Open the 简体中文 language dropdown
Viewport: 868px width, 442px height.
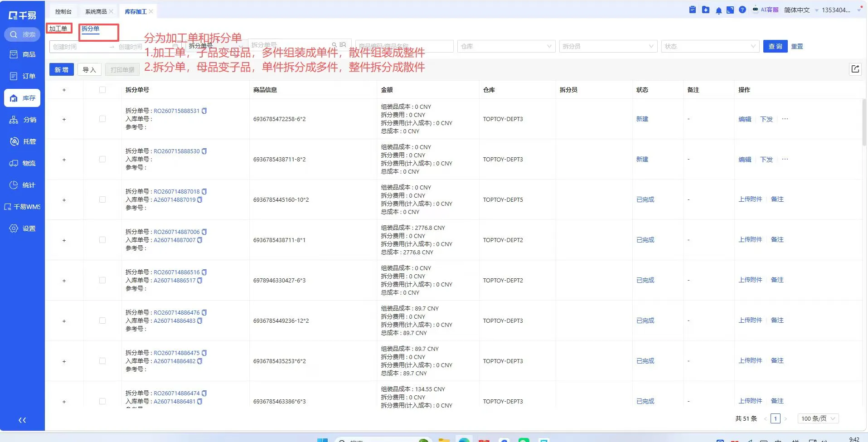pos(801,10)
